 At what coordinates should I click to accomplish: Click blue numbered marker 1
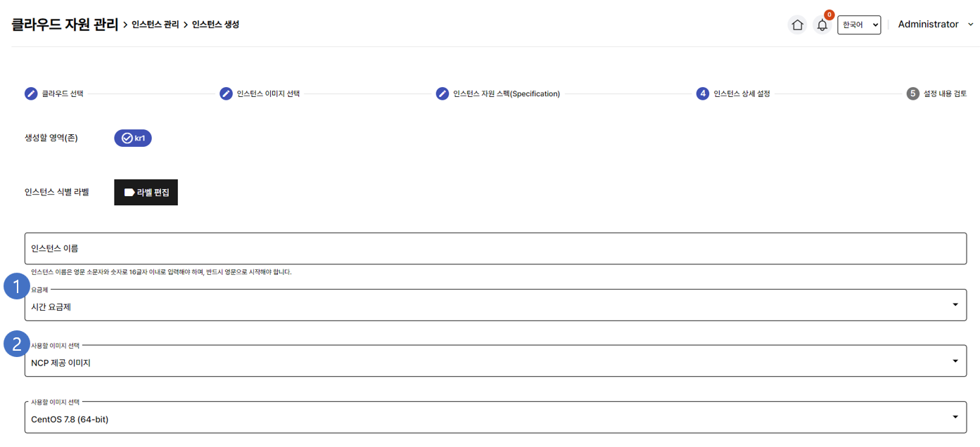(x=15, y=287)
